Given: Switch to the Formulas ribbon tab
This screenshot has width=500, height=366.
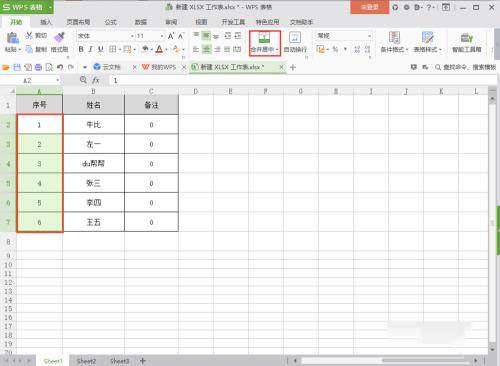Looking at the screenshot, I should click(110, 22).
